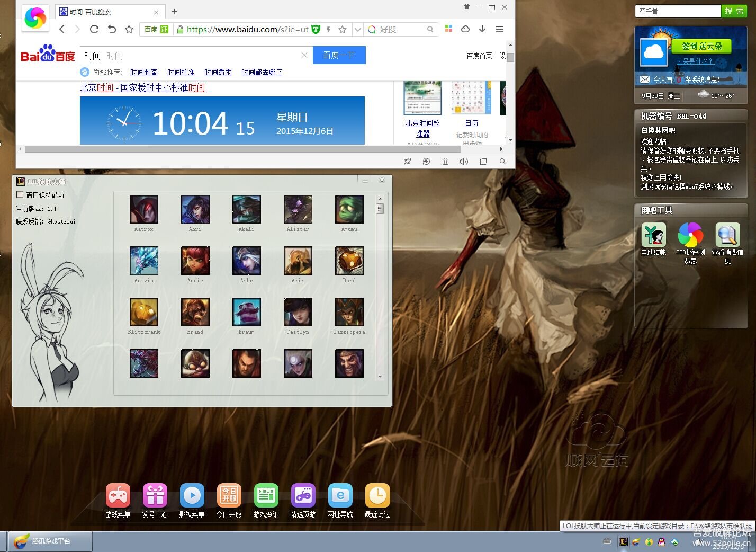Select the Azir champion icon
This screenshot has height=552, width=756.
(298, 261)
